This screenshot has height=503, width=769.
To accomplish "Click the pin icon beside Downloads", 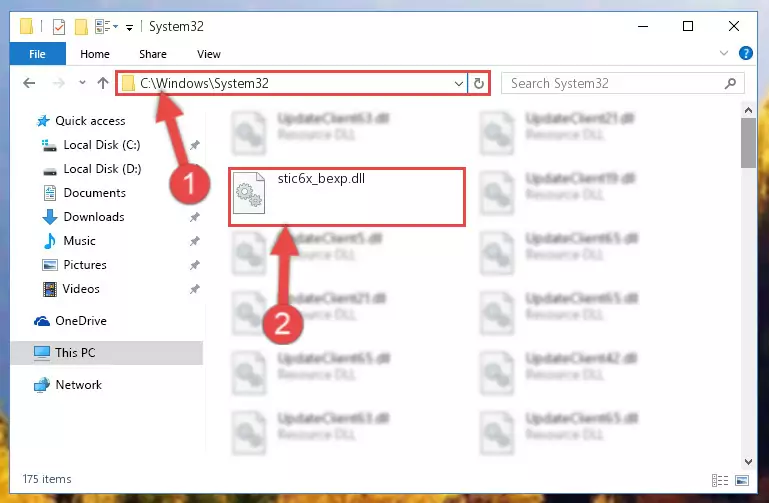I will [195, 217].
